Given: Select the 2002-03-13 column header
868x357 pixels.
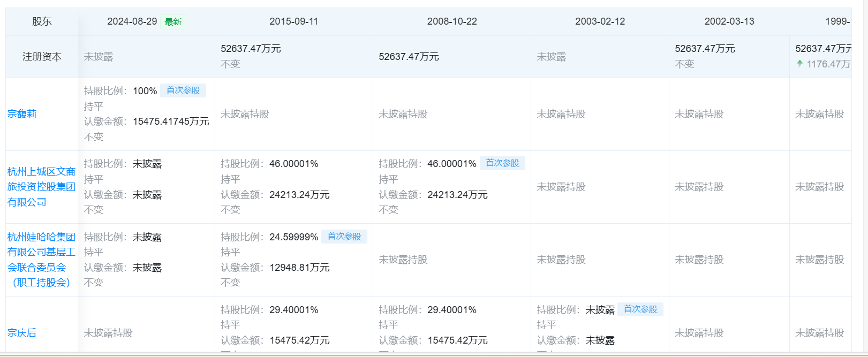Looking at the screenshot, I should 729,21.
